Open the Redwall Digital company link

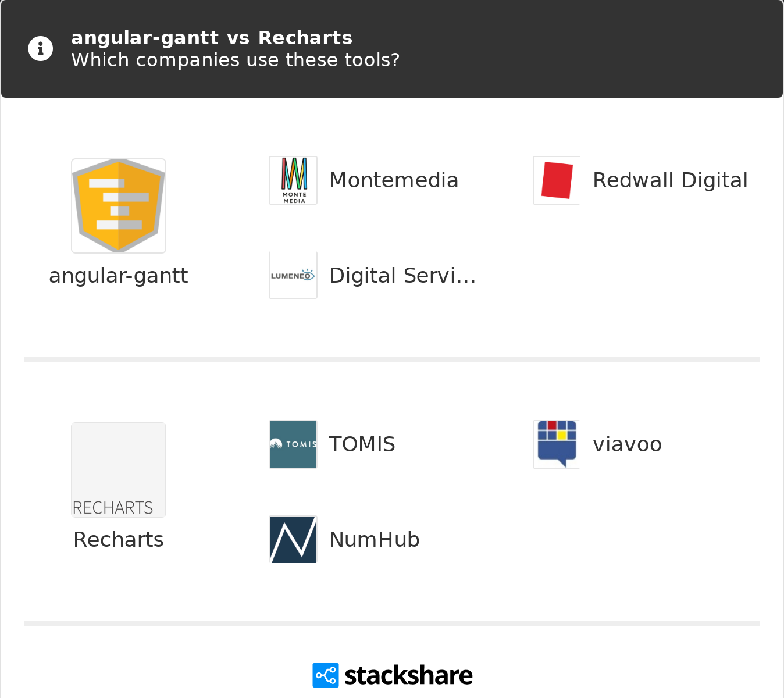(x=670, y=180)
